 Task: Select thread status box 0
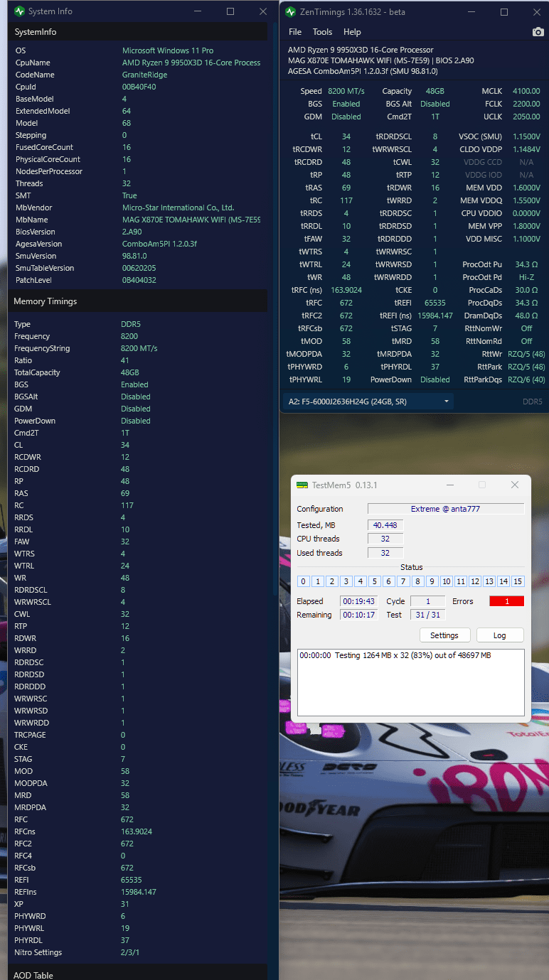click(x=304, y=581)
